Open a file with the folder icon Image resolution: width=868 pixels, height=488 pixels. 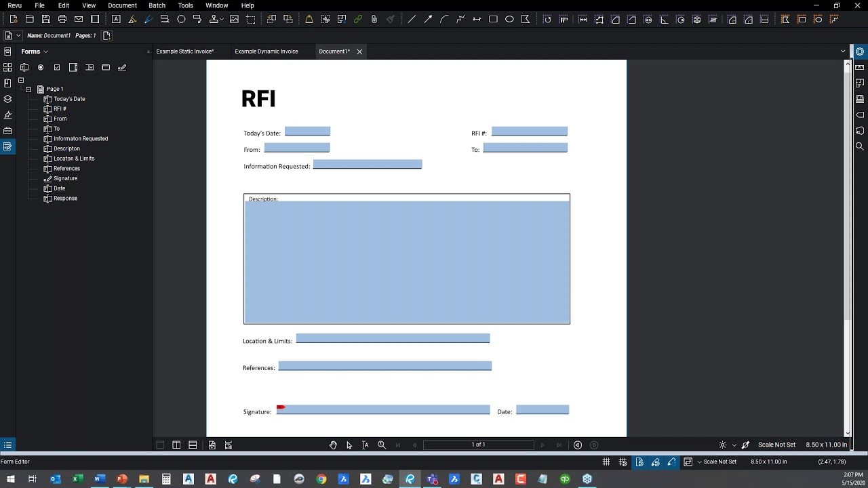(29, 20)
